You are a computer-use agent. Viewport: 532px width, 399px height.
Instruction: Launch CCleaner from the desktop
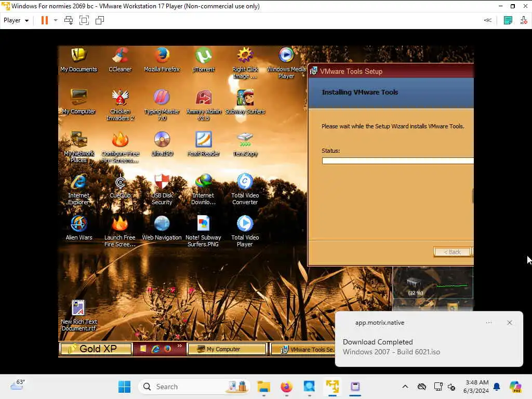coord(120,60)
